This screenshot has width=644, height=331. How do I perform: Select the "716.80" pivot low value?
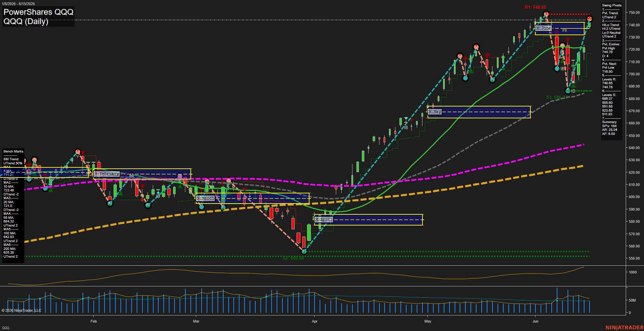[x=607, y=72]
